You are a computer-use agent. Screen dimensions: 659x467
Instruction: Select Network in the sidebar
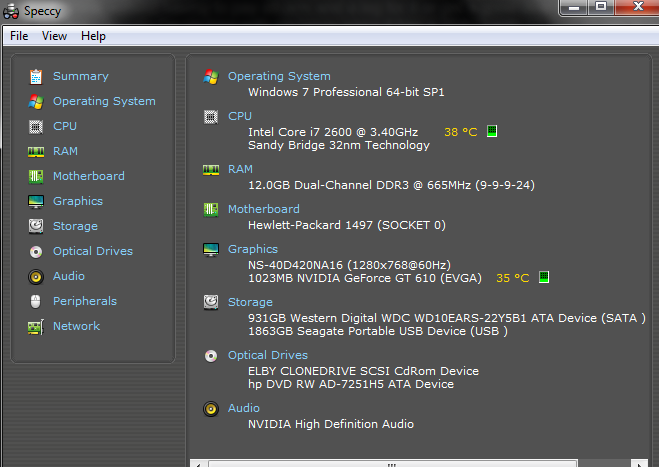(76, 327)
